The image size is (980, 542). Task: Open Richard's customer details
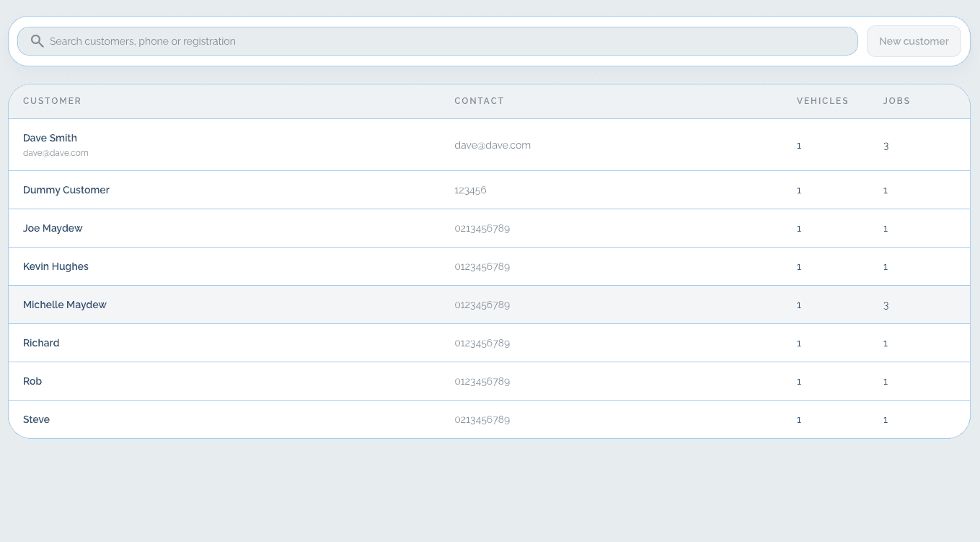(x=40, y=343)
